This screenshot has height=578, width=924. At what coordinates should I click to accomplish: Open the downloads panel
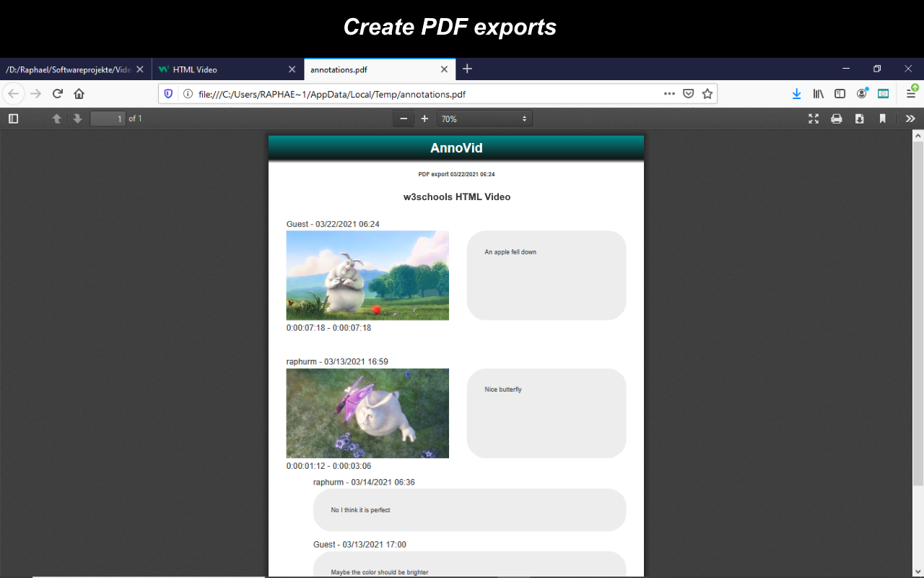click(796, 94)
